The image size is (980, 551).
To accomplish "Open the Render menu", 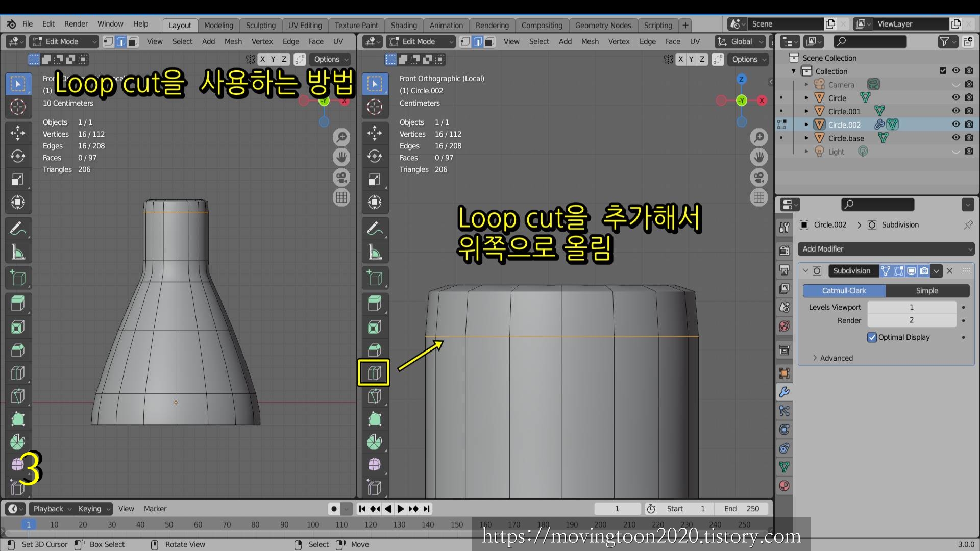I will (76, 24).
